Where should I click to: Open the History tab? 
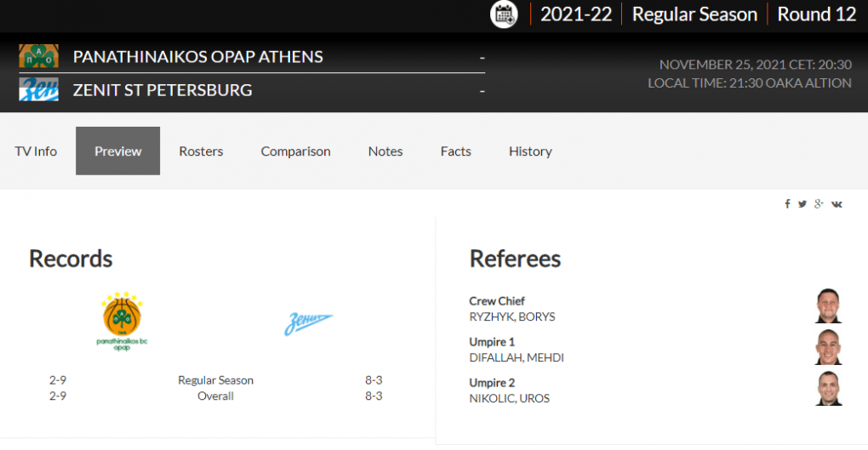click(x=530, y=151)
